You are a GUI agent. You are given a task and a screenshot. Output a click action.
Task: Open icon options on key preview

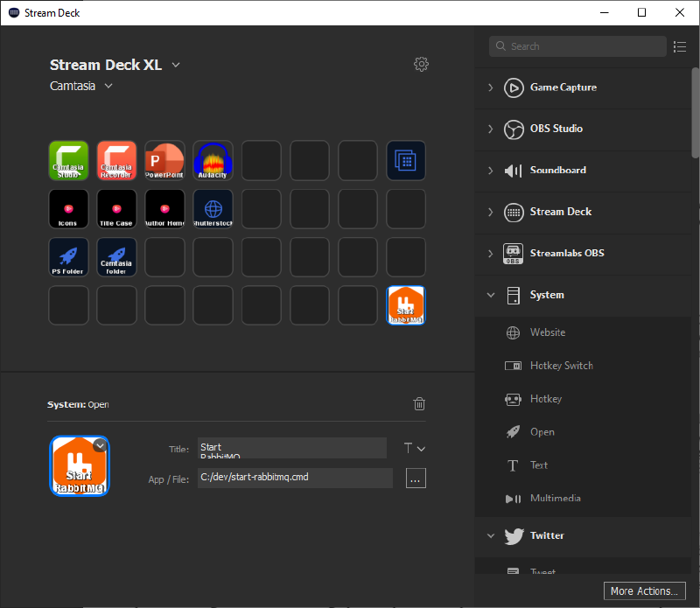[x=101, y=445]
